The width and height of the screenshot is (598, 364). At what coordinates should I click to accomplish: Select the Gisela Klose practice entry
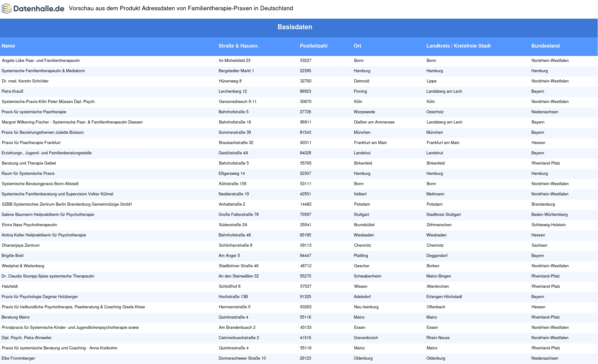(73, 307)
